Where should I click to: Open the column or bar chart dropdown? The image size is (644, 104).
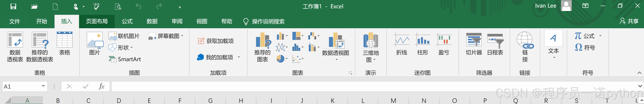[282, 36]
